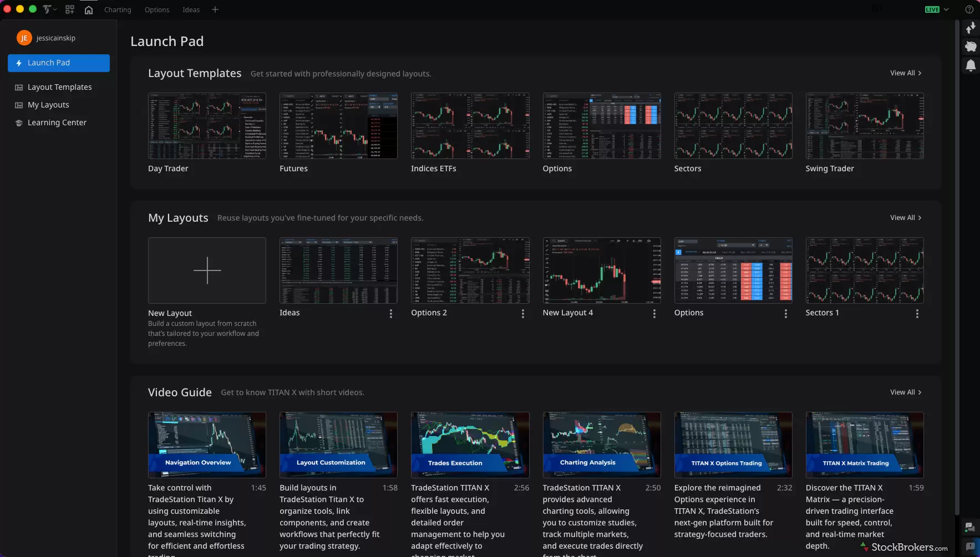
Task: Open the Ideas saved layout thumbnail
Action: pyautogui.click(x=338, y=270)
